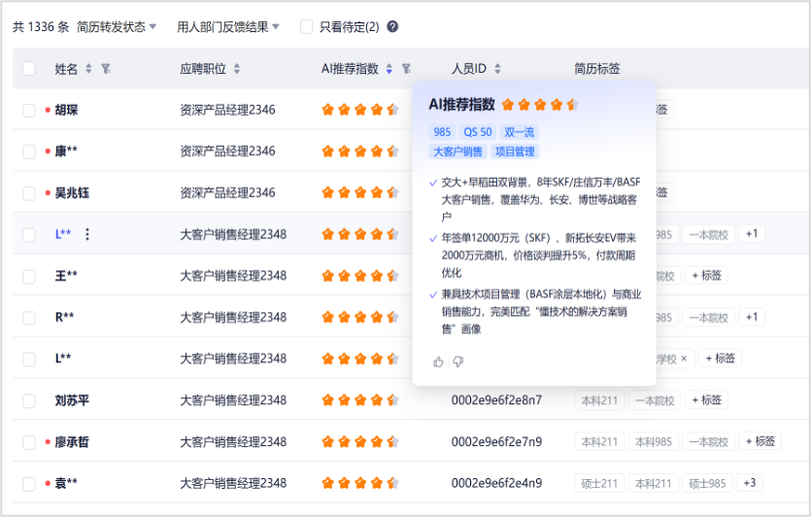The height and width of the screenshot is (517, 812).
Task: Click the 985 tag in popup
Action: tap(442, 132)
